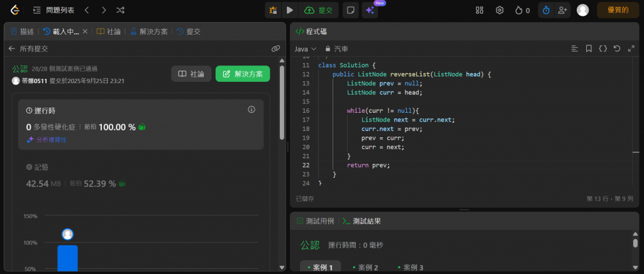Viewport: 644px width, 274px height.
Task: Click the bookmark icon in editor
Action: click(x=589, y=49)
